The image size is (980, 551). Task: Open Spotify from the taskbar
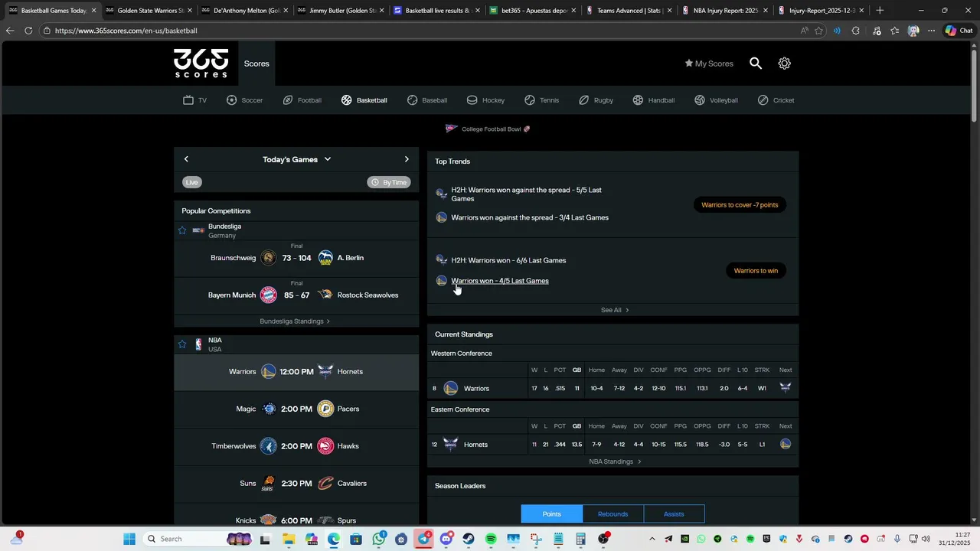(491, 539)
